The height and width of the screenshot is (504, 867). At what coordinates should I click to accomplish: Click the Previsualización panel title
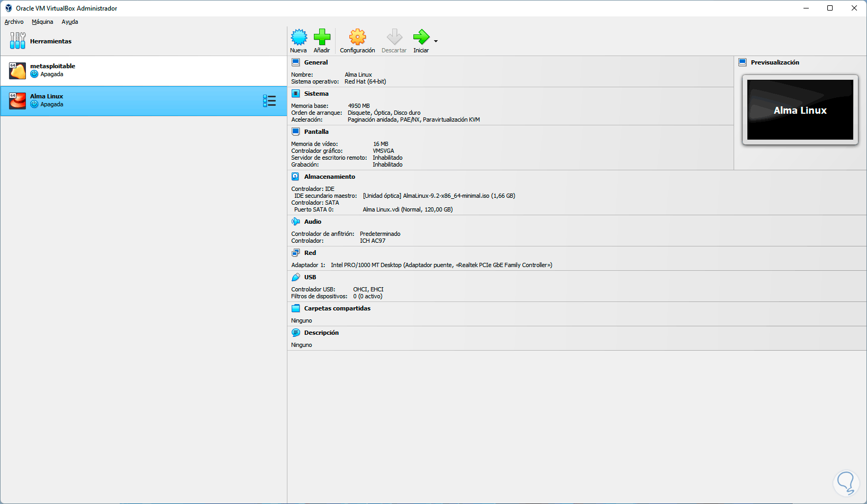pyautogui.click(x=775, y=62)
